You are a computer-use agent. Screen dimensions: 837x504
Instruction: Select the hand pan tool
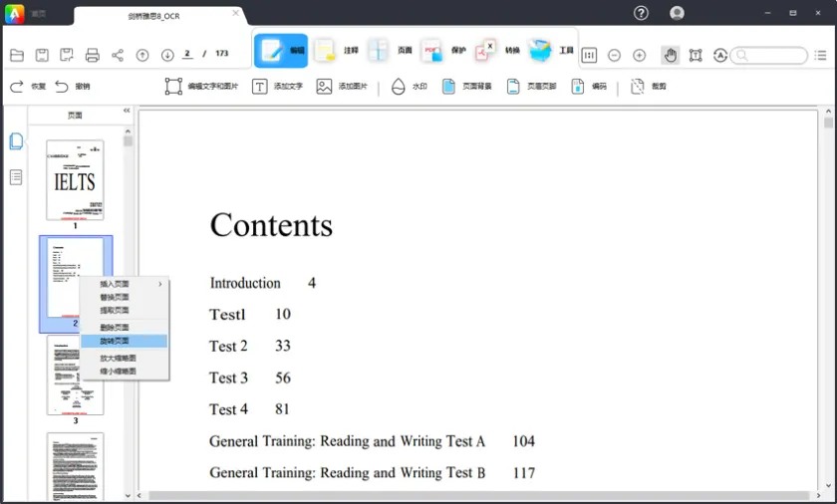click(671, 55)
